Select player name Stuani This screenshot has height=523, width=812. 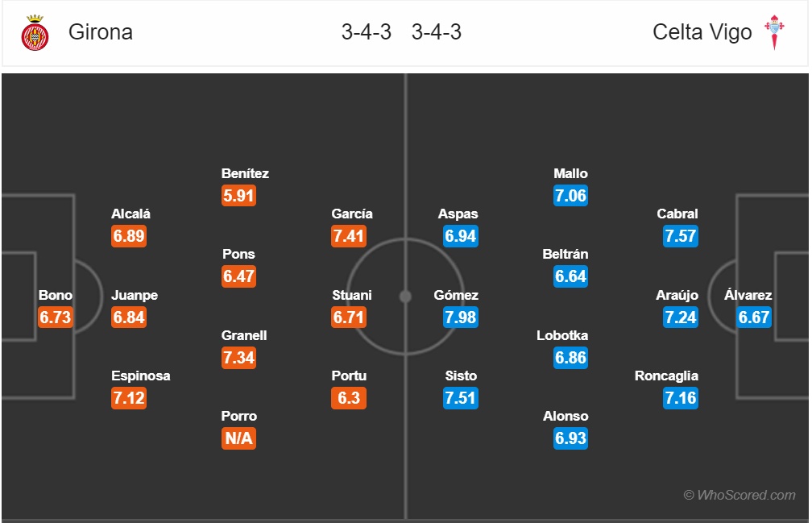(351, 295)
